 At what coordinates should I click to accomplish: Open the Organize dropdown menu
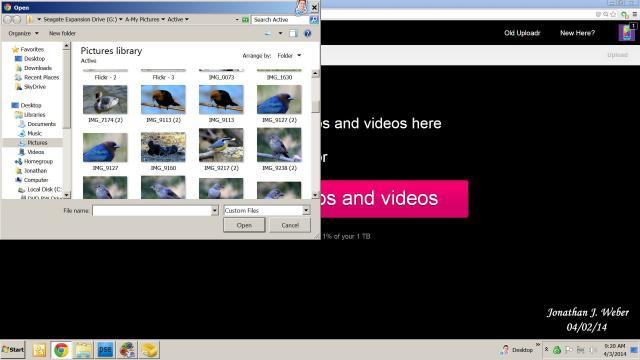coord(23,33)
